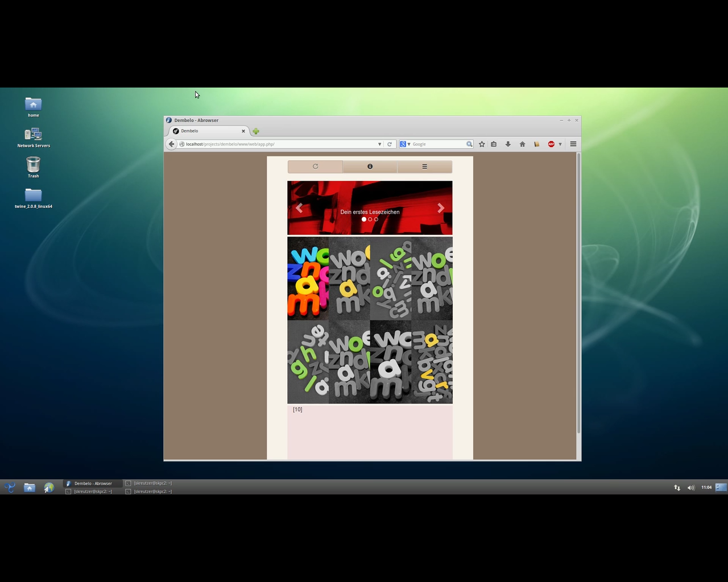The height and width of the screenshot is (582, 728).
Task: Select the second carousel indicator dot
Action: [370, 219]
